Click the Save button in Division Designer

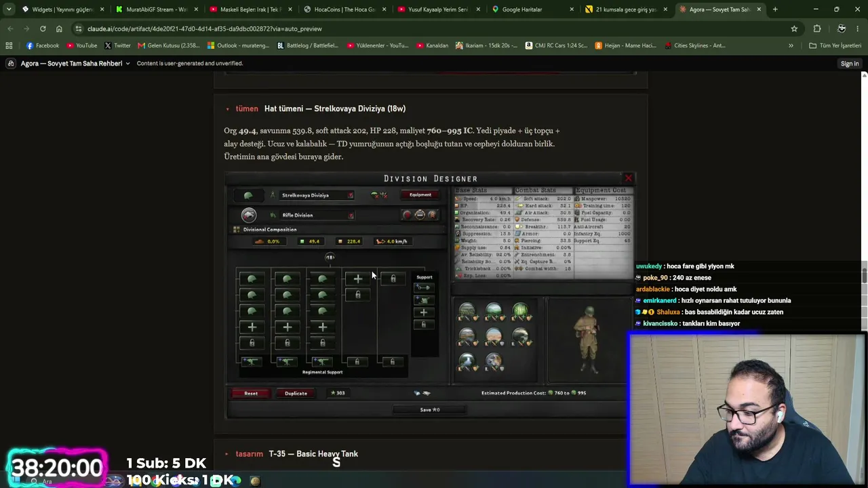430,409
